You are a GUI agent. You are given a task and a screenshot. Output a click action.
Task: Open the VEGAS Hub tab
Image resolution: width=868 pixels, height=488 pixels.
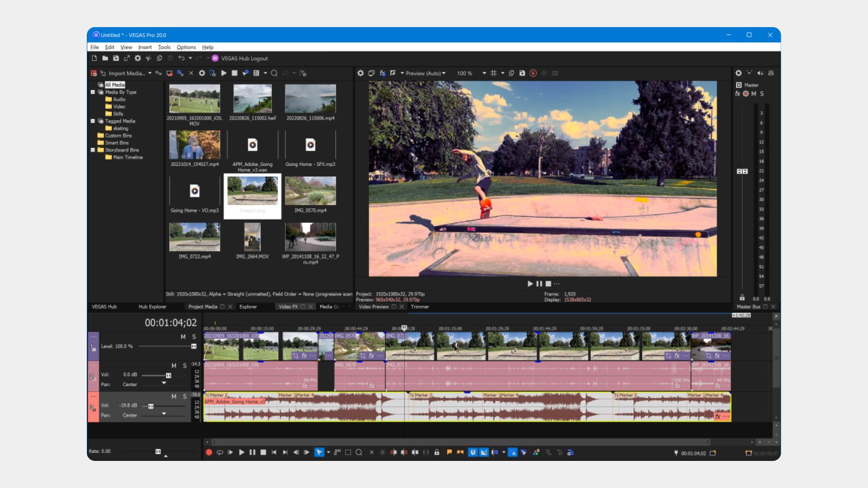(104, 307)
